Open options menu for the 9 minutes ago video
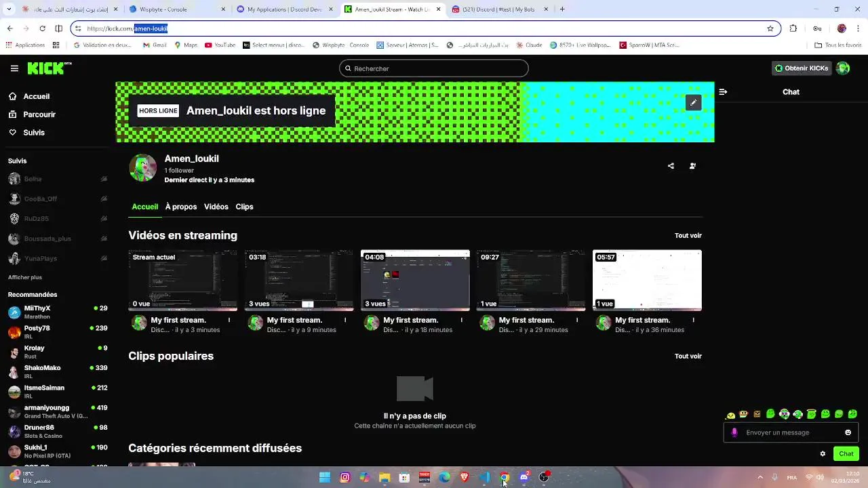Viewport: 868px width, 488px height. [x=345, y=320]
